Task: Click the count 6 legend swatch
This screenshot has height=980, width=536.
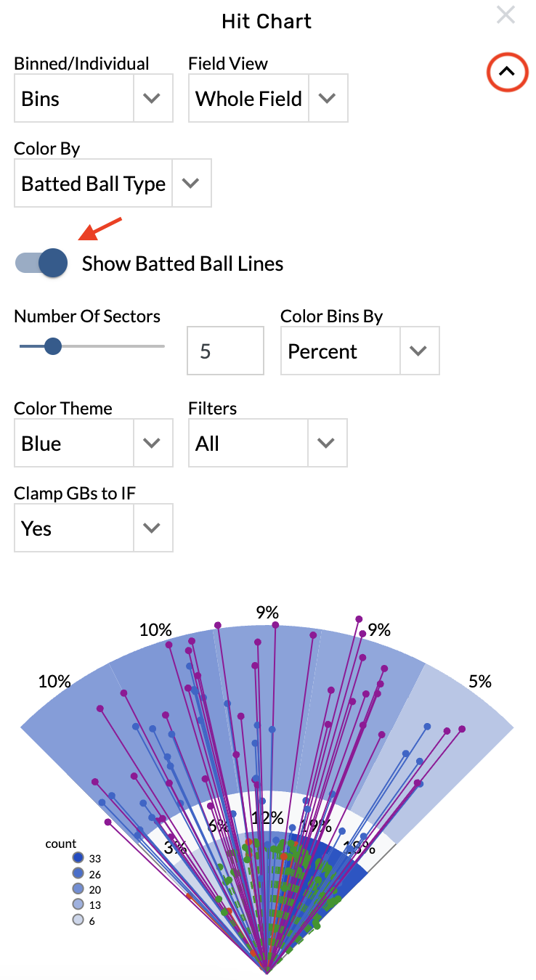Action: pyautogui.click(x=78, y=920)
